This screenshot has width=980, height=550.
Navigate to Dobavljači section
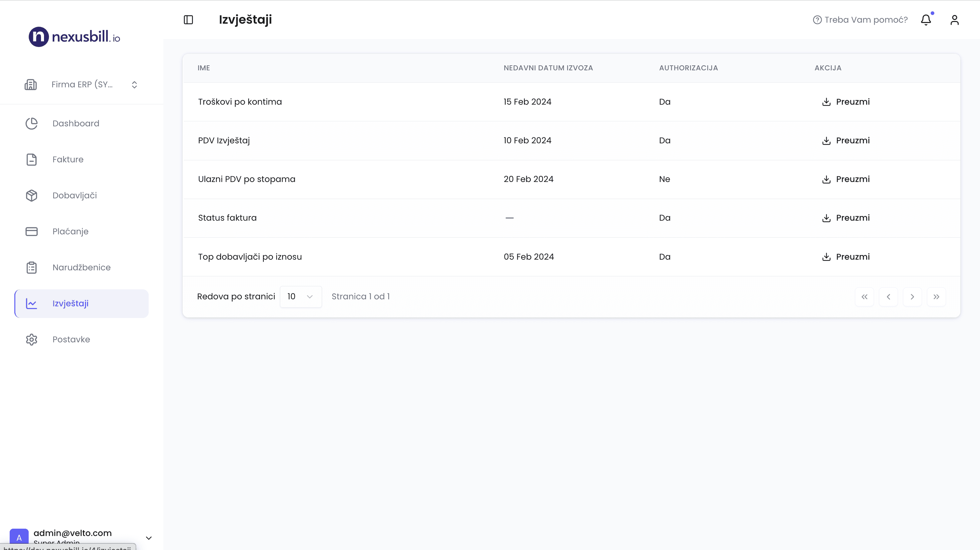[x=75, y=196]
